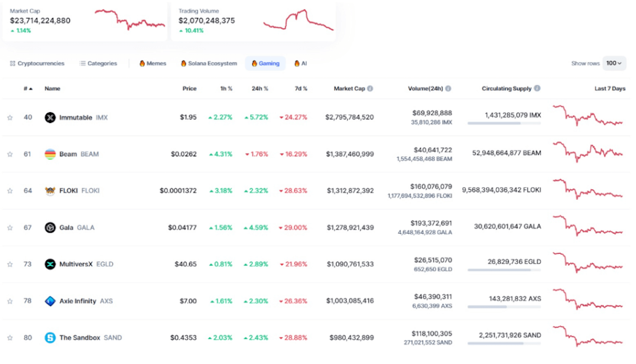Click FLOKI 24h volume $160,076,079

point(431,187)
